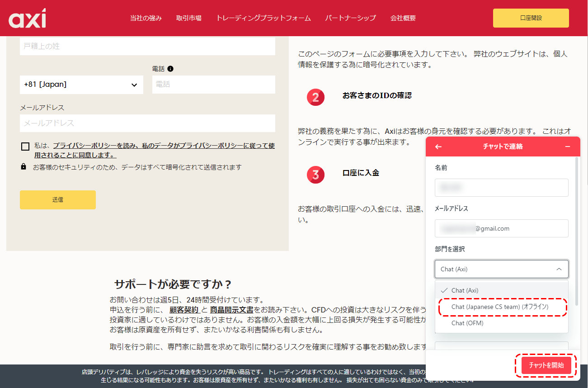
Task: Open 当社の強み menu
Action: [x=146, y=18]
